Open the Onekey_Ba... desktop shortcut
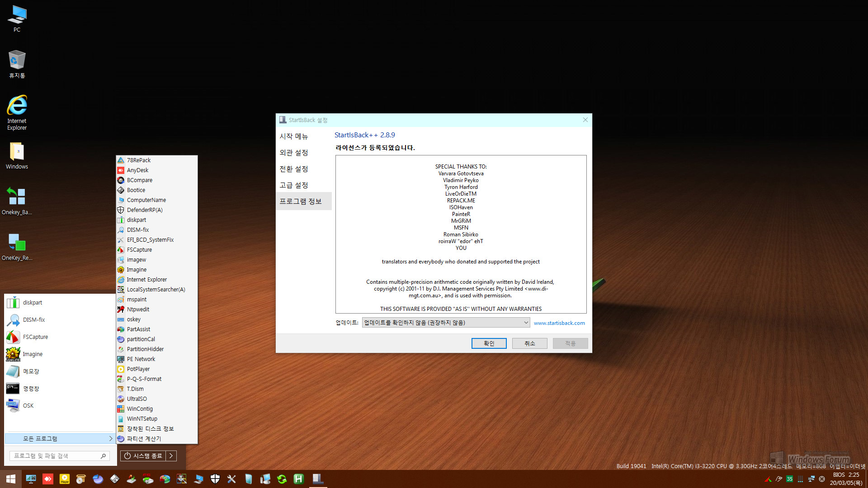 (x=17, y=201)
